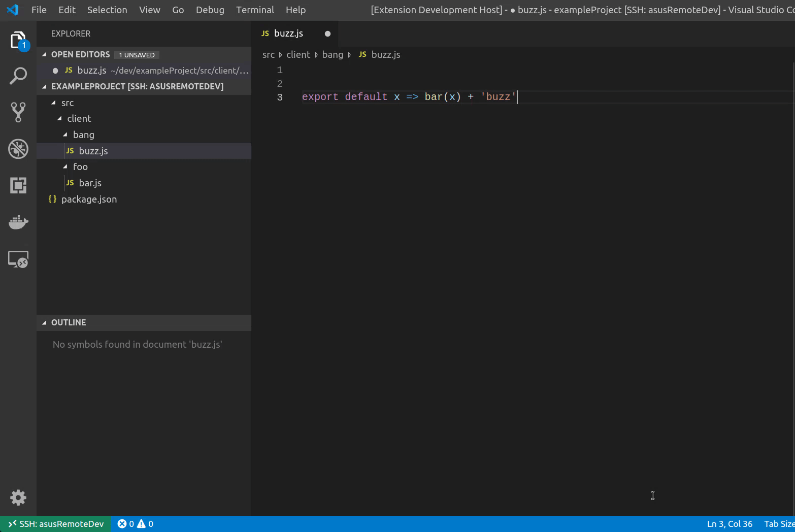Click the warnings count icon in status bar
Image resolution: width=795 pixels, height=532 pixels.
pyautogui.click(x=142, y=524)
